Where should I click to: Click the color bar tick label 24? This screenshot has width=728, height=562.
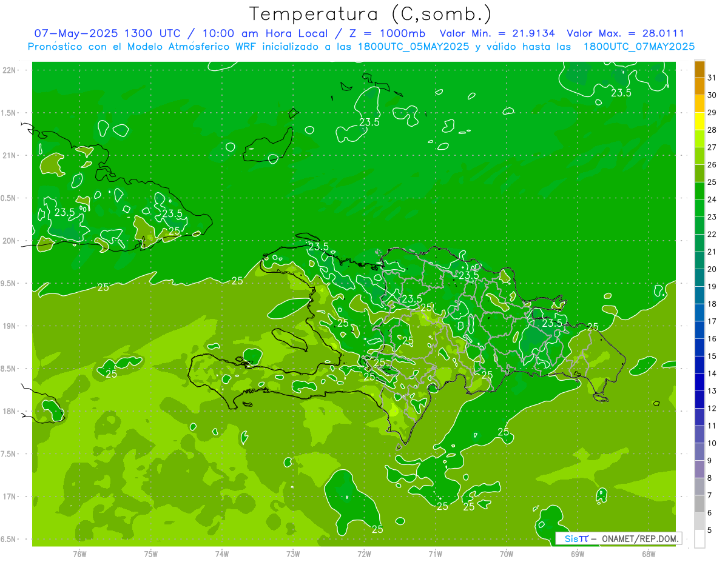point(712,199)
